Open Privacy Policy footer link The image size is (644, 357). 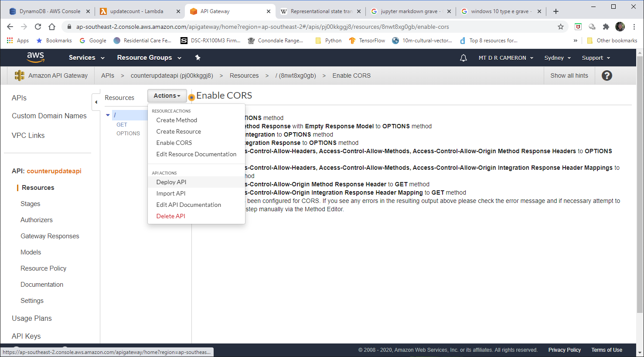[564, 350]
